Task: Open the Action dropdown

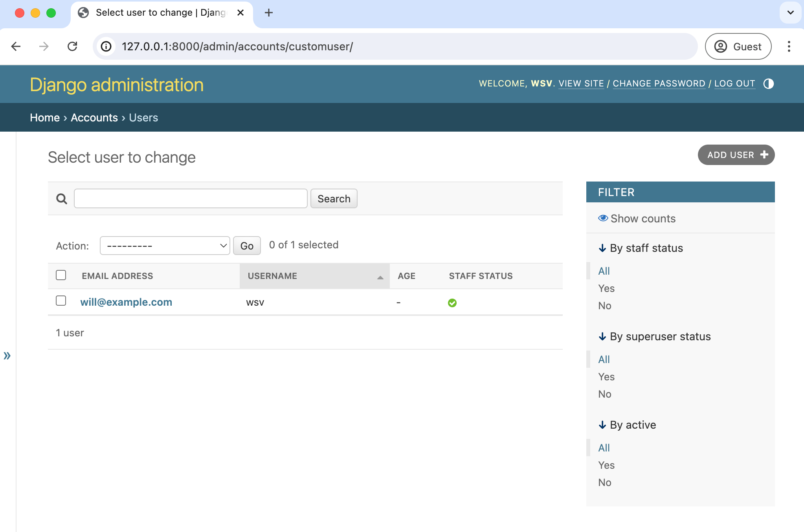Action: coord(165,246)
